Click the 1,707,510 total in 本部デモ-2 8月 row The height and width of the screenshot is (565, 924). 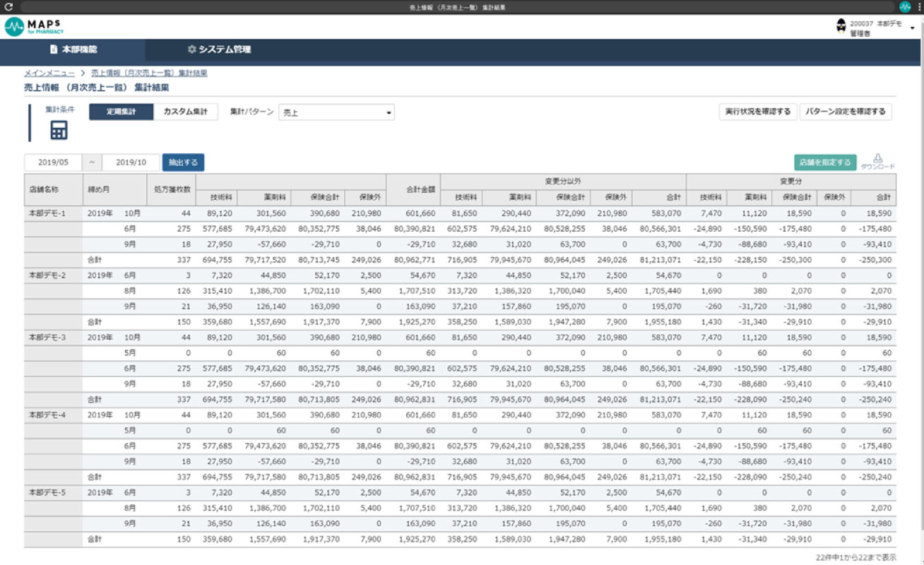(417, 291)
